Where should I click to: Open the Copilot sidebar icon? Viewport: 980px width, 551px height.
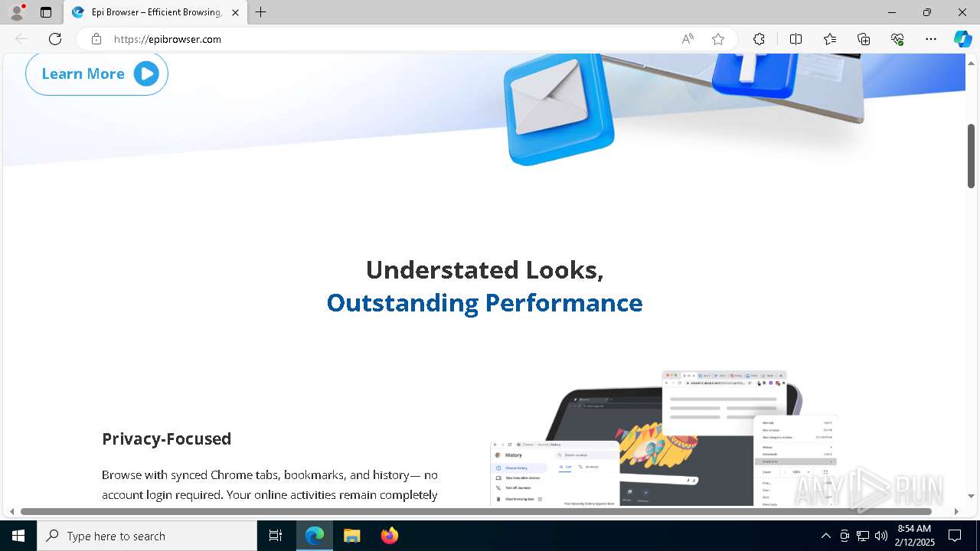click(x=962, y=39)
